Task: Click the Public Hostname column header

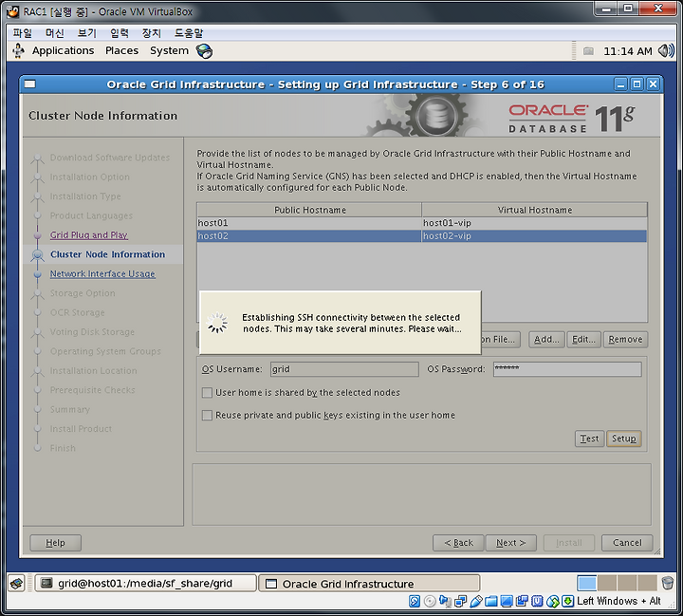Action: point(309,210)
